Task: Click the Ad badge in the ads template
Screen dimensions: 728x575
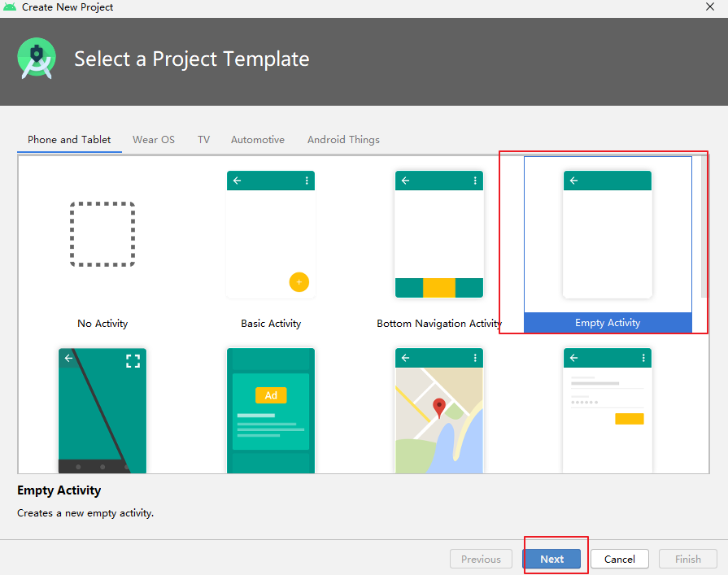Action: point(271,395)
